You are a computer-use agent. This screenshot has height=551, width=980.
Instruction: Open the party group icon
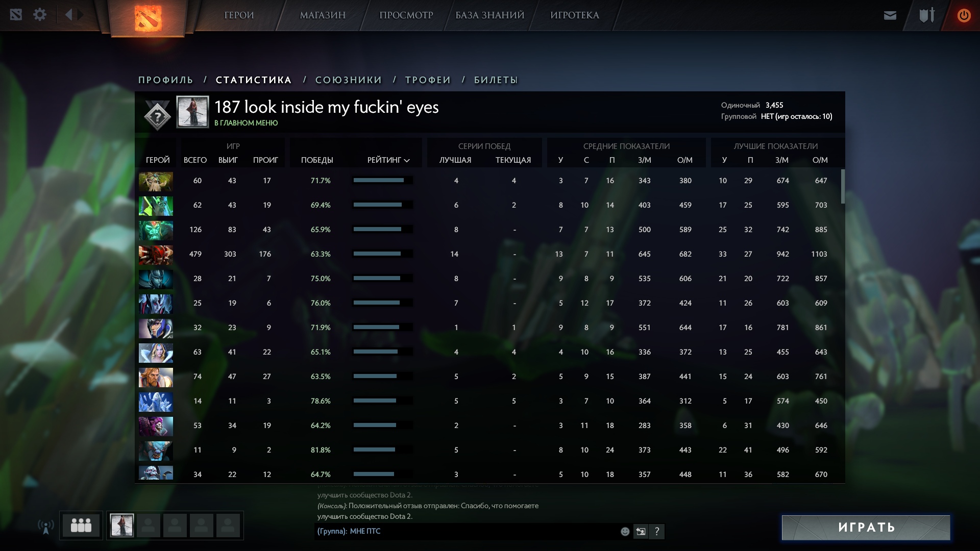pyautogui.click(x=81, y=525)
